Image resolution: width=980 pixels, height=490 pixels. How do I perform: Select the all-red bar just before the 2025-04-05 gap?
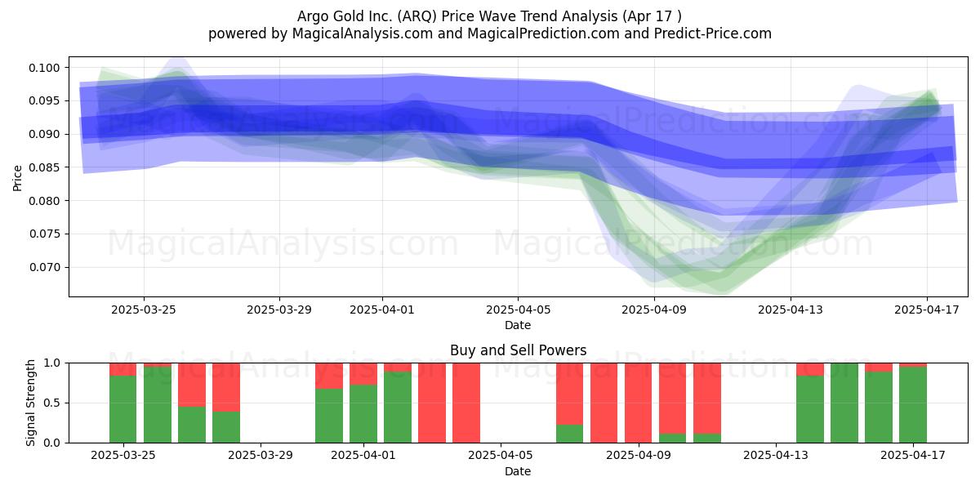point(465,403)
